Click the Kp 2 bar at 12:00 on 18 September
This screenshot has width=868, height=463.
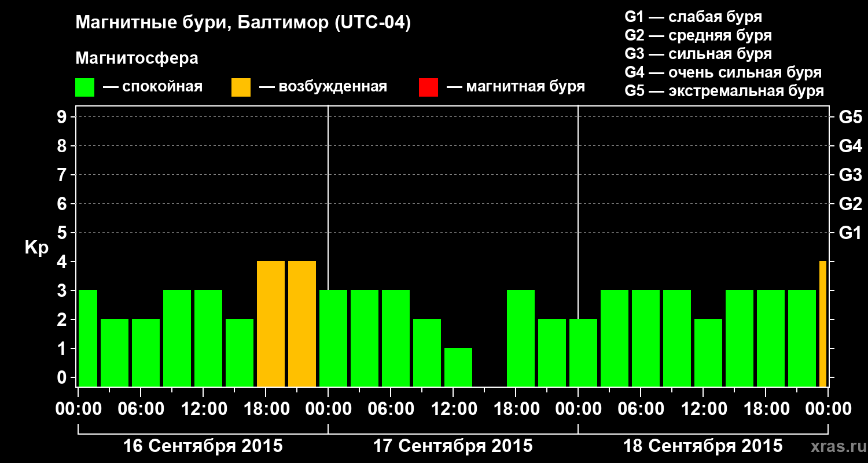708,353
